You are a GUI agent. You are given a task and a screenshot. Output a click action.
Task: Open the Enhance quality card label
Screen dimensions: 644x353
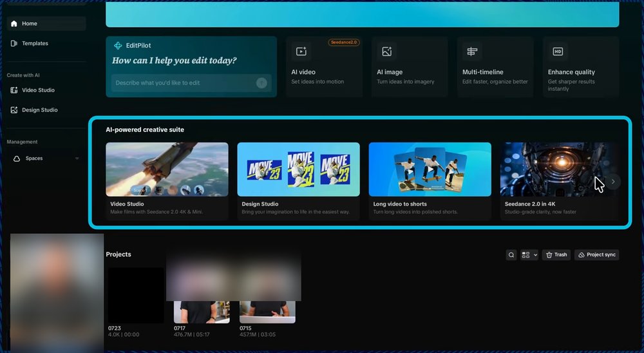[x=571, y=72]
